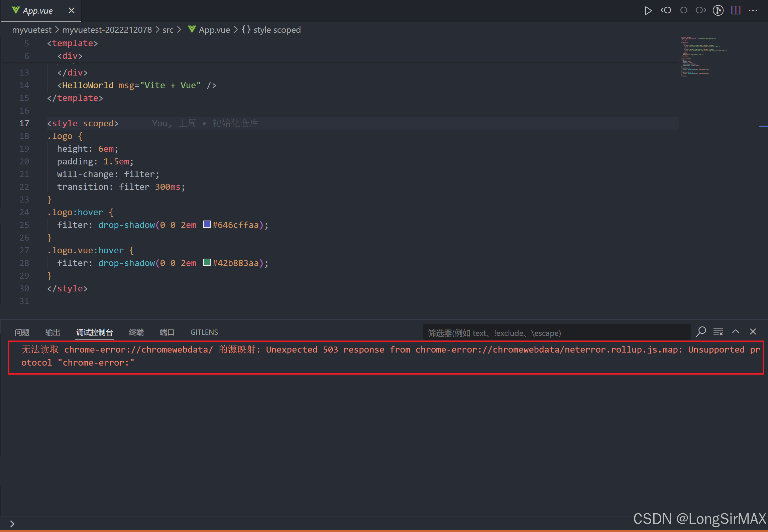Image resolution: width=768 pixels, height=532 pixels.
Task: Expand the debug console input chevron
Action: click(x=12, y=524)
